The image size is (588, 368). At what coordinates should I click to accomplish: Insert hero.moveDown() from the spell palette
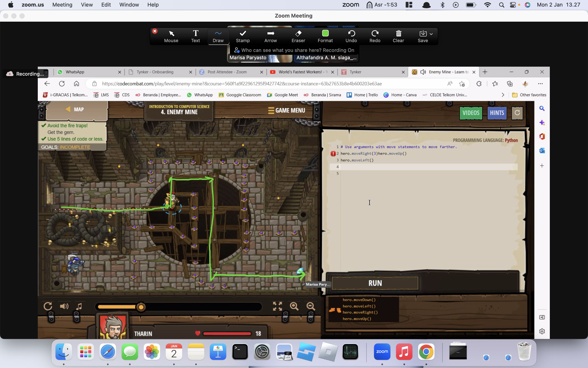pos(359,300)
